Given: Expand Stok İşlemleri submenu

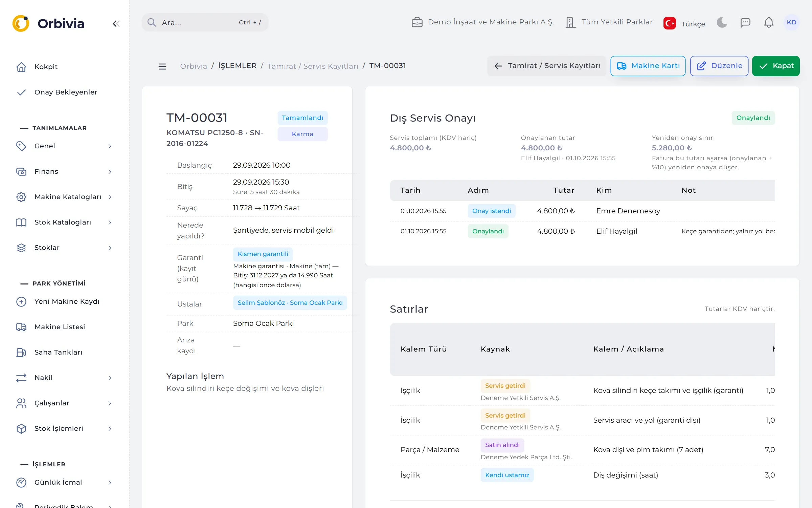Looking at the screenshot, I should pos(64,428).
